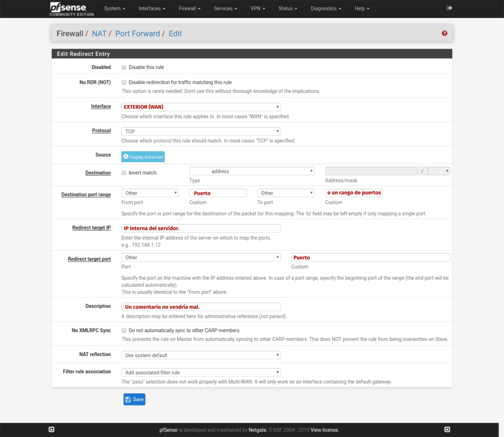Click Display Advanced source button
This screenshot has width=504, height=437.
[x=143, y=157]
